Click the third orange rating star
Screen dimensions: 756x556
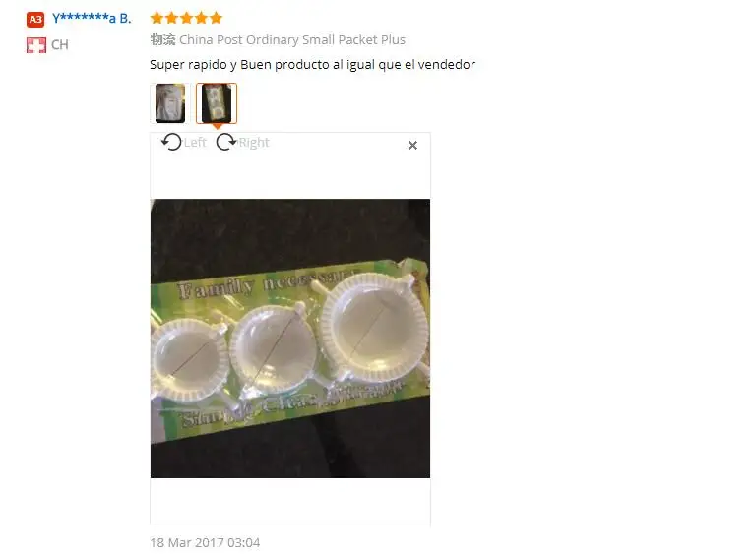click(x=187, y=19)
